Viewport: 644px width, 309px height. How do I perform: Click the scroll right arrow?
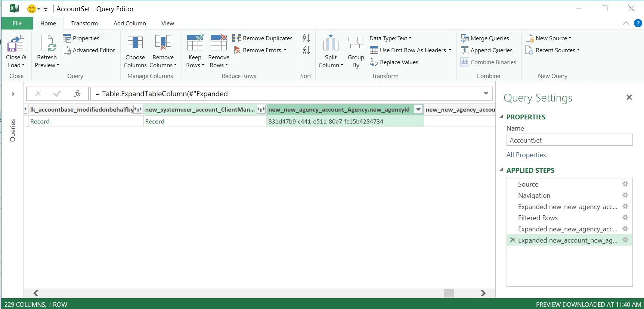click(483, 293)
